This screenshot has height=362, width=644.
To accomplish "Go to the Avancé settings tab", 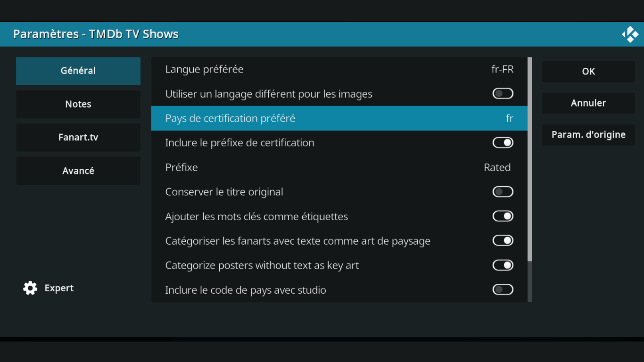I will [78, 171].
